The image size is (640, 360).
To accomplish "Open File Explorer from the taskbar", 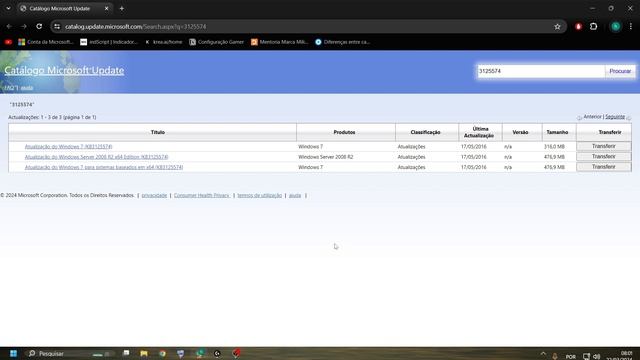I will [x=144, y=353].
